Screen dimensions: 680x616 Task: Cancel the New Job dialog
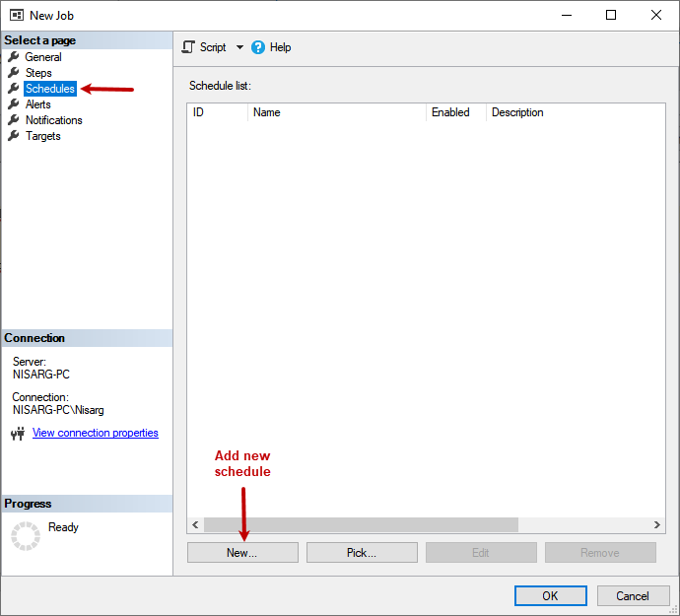click(633, 595)
